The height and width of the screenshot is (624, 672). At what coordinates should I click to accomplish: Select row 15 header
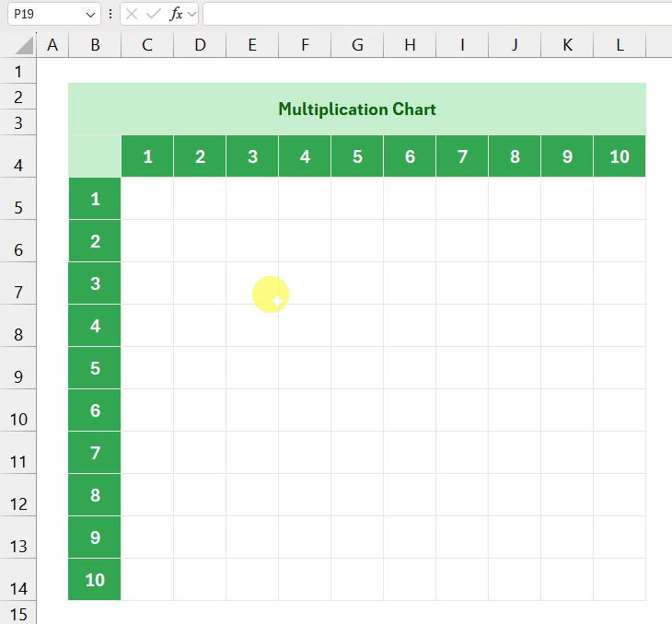click(18, 614)
